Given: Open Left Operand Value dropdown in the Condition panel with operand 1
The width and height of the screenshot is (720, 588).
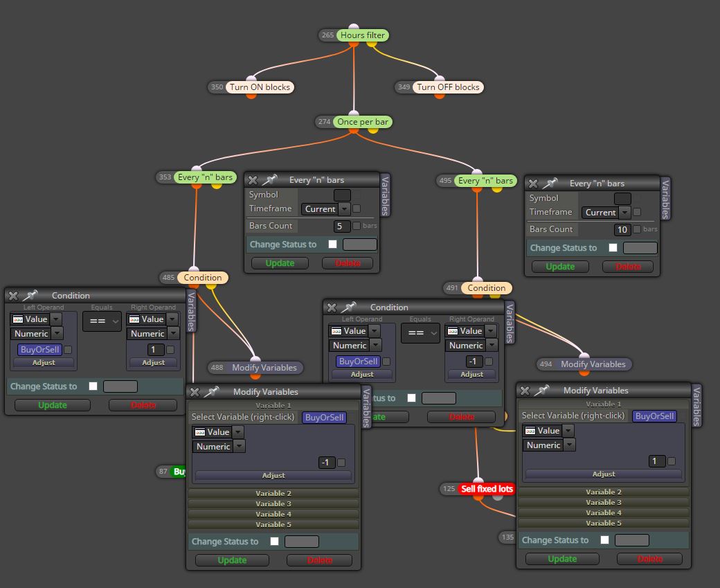Looking at the screenshot, I should pos(36,319).
